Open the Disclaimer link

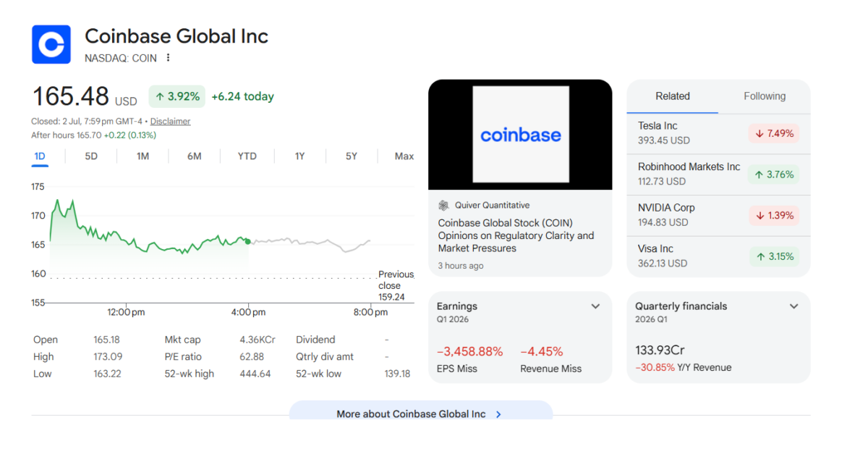171,122
